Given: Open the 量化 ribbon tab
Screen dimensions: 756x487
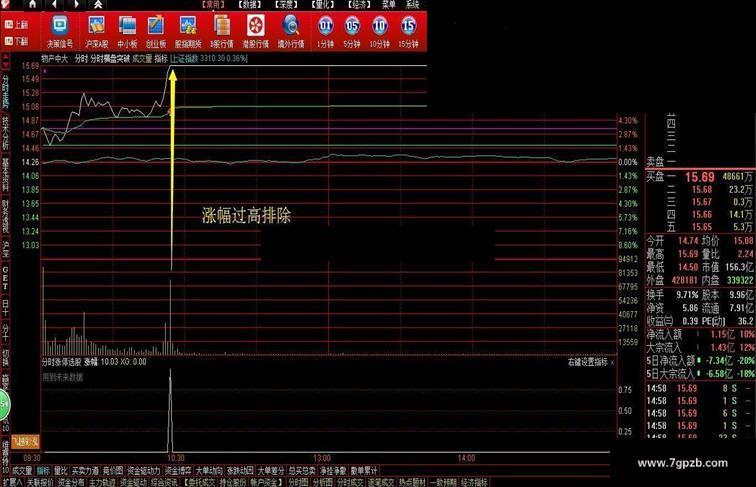Looking at the screenshot, I should (322, 5).
